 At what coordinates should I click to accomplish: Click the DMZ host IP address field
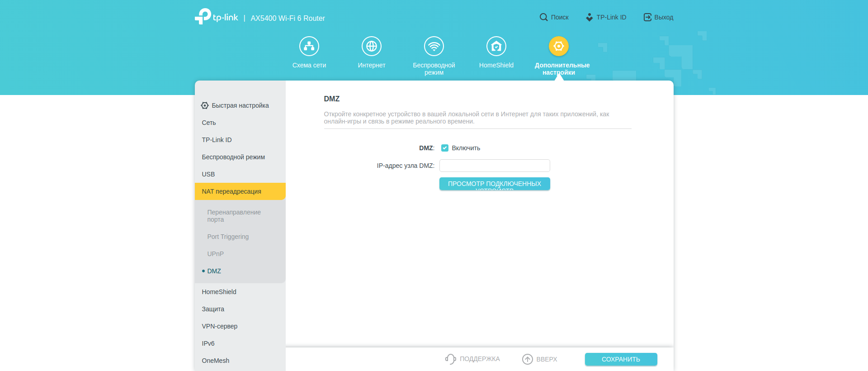click(495, 166)
